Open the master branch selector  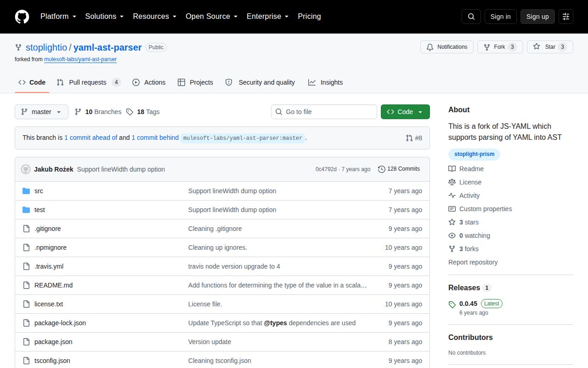[41, 112]
